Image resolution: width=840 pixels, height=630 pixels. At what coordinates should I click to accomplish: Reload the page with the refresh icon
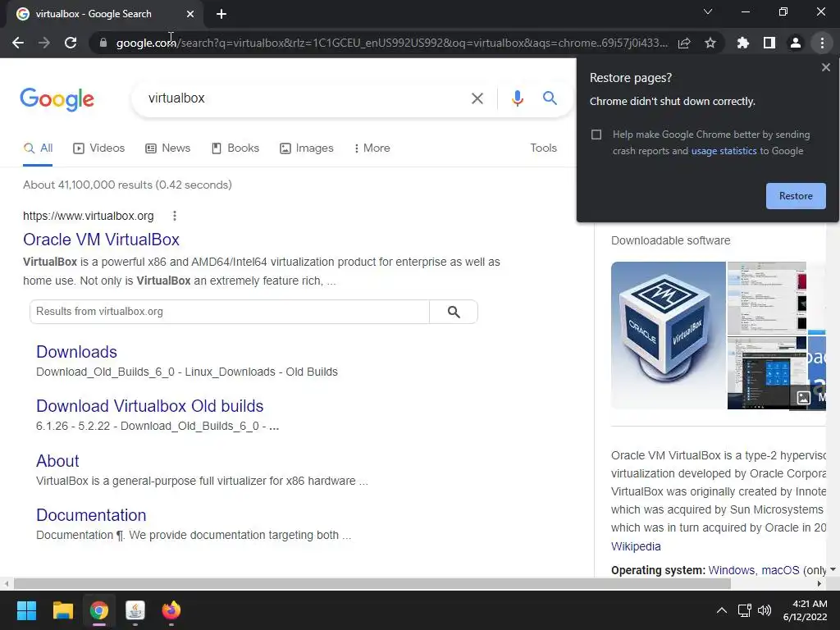[x=71, y=43]
